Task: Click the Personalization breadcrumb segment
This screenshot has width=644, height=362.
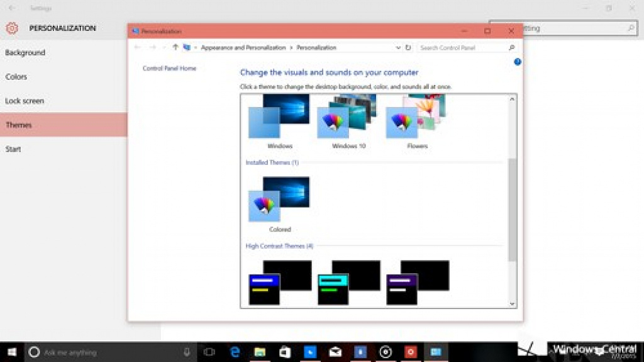Action: (x=316, y=48)
